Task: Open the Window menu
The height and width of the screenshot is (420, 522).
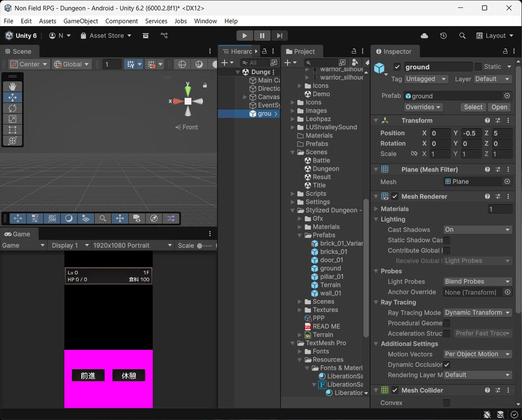Action: coord(205,21)
